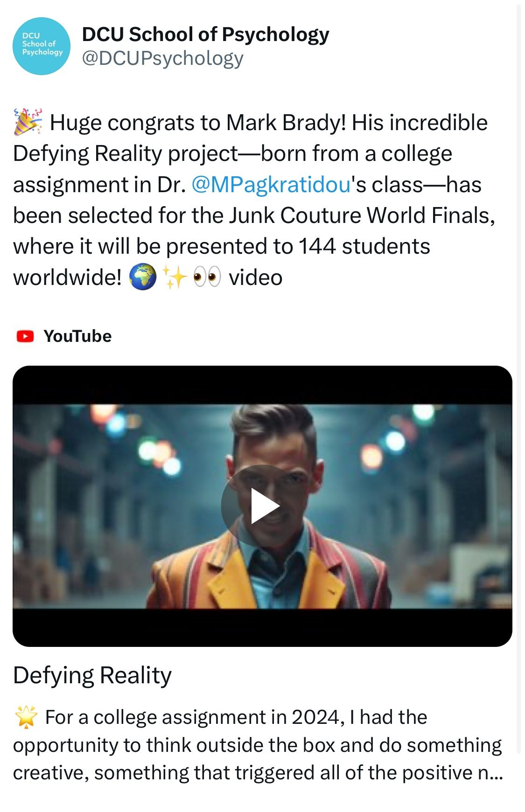This screenshot has height=812, width=525.
Task: Open the @MPagkratidou mention link
Action: coord(271,185)
